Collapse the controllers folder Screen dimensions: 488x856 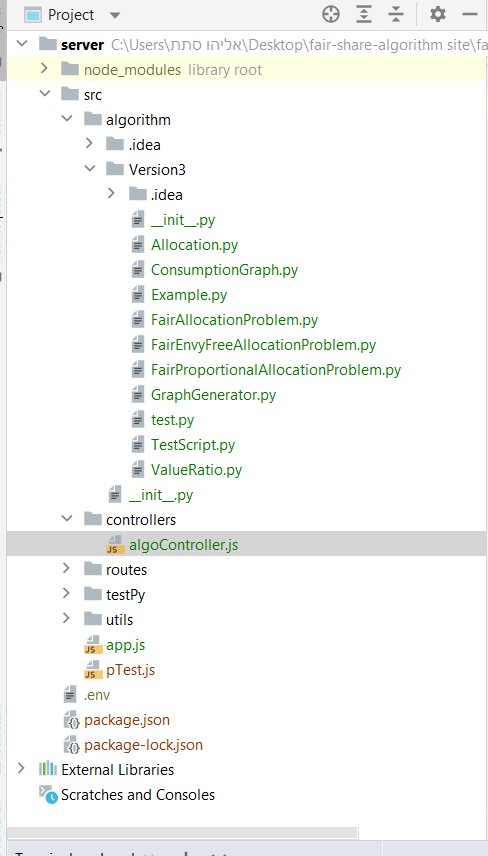(67, 518)
